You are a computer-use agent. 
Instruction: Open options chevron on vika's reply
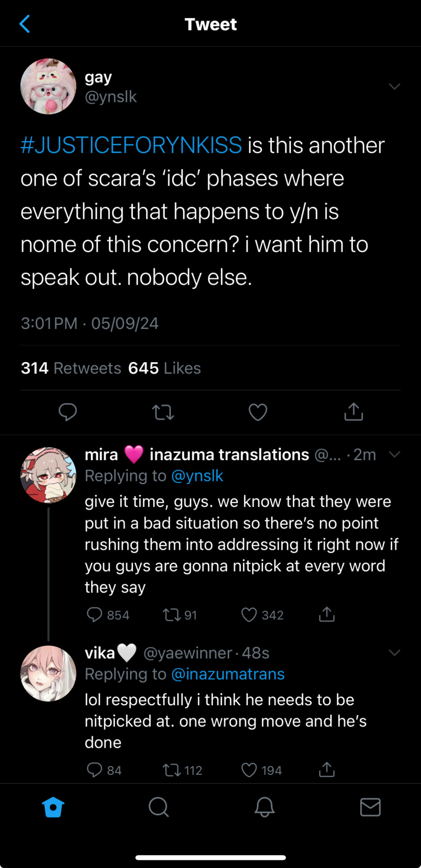click(x=394, y=652)
